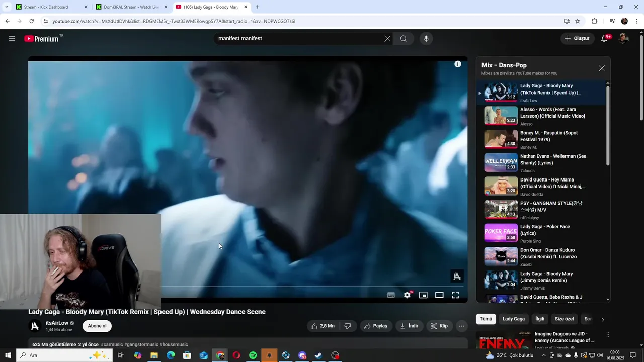Screen dimensions: 644x362
Task: Open account avatar menu on YouTube
Action: (x=623, y=39)
